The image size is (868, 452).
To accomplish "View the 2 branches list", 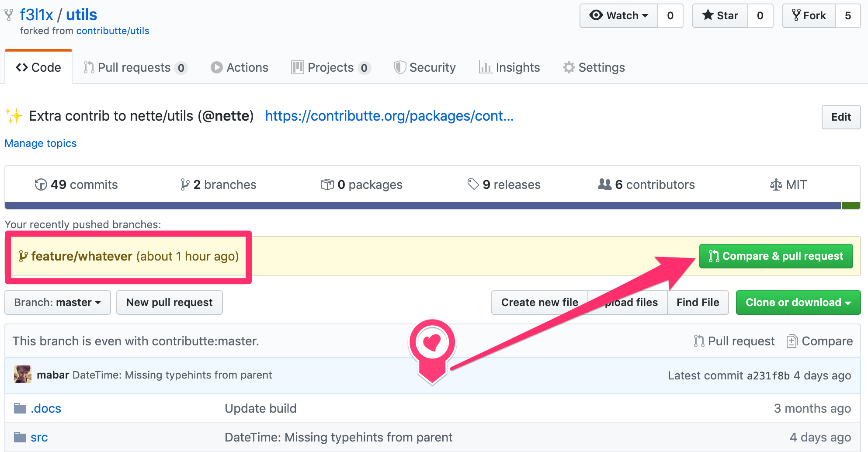I will (218, 184).
